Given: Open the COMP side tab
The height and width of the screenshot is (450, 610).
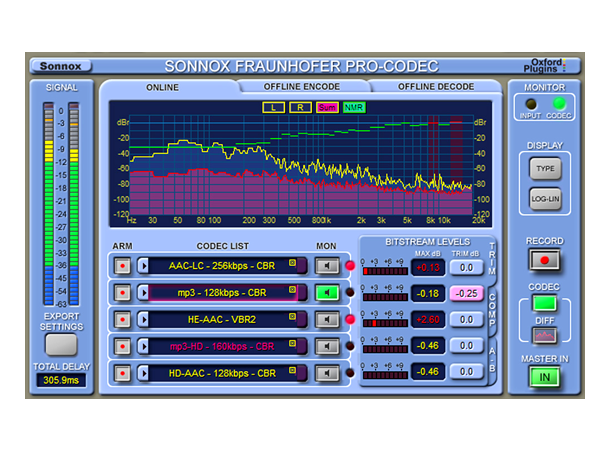Looking at the screenshot, I should click(492, 310).
